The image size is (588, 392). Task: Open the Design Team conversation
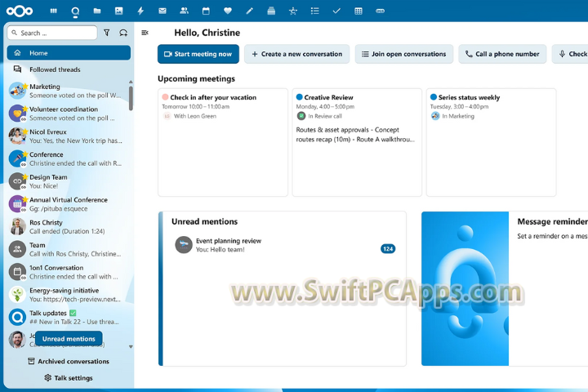[68, 181]
